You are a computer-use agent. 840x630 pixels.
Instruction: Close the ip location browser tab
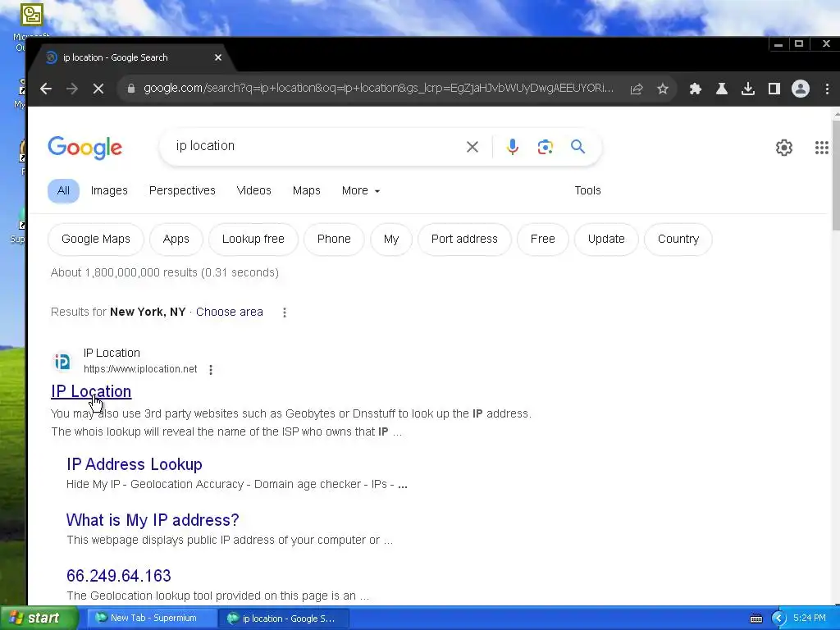[218, 57]
